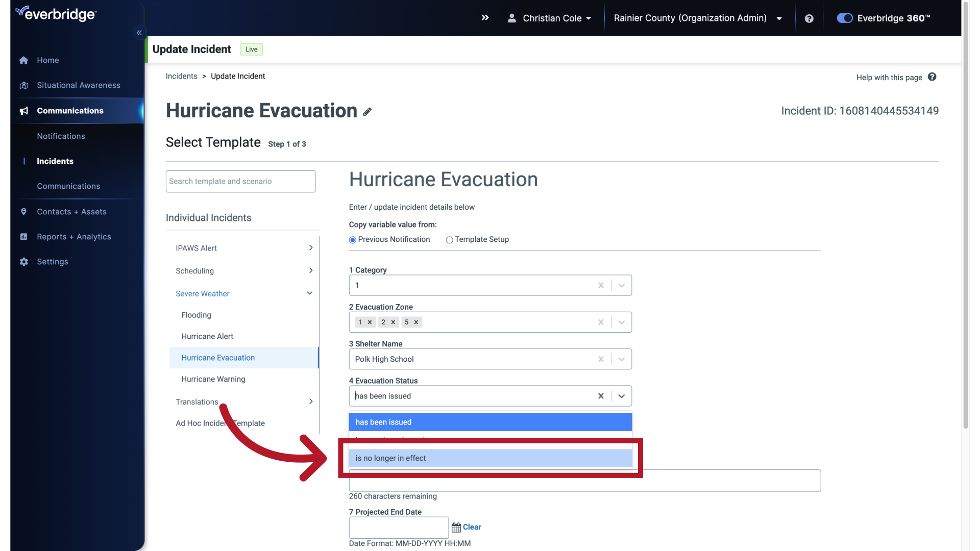The height and width of the screenshot is (551, 980).
Task: Open the Projected End Date calendar icon
Action: click(456, 528)
